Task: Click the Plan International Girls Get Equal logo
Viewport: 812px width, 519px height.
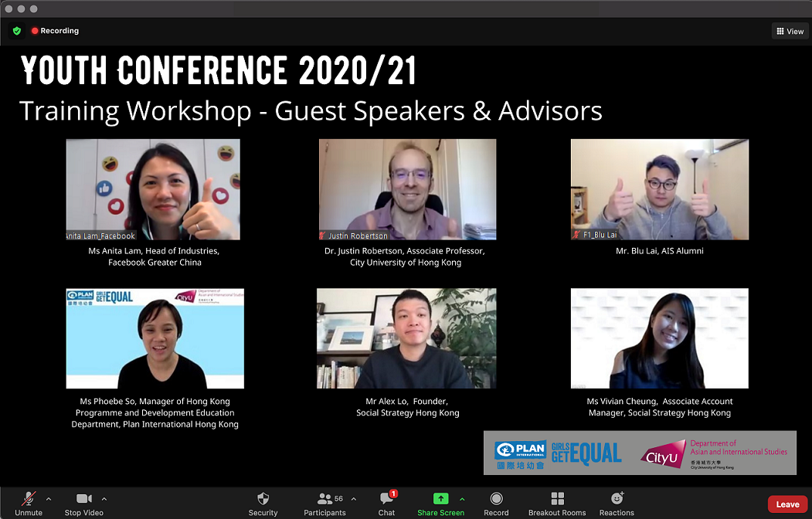Action: 558,454
